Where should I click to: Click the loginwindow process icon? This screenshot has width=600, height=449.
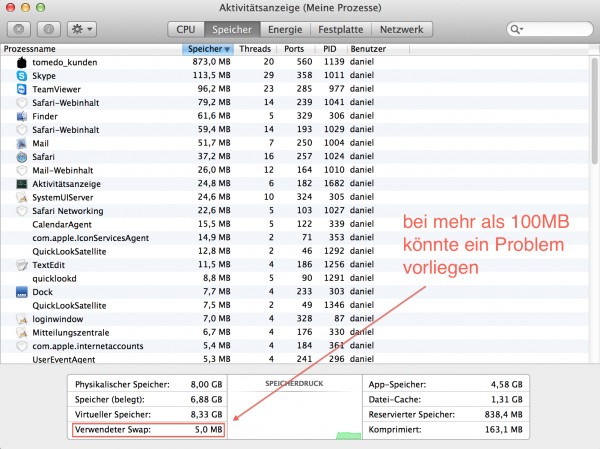click(x=22, y=319)
